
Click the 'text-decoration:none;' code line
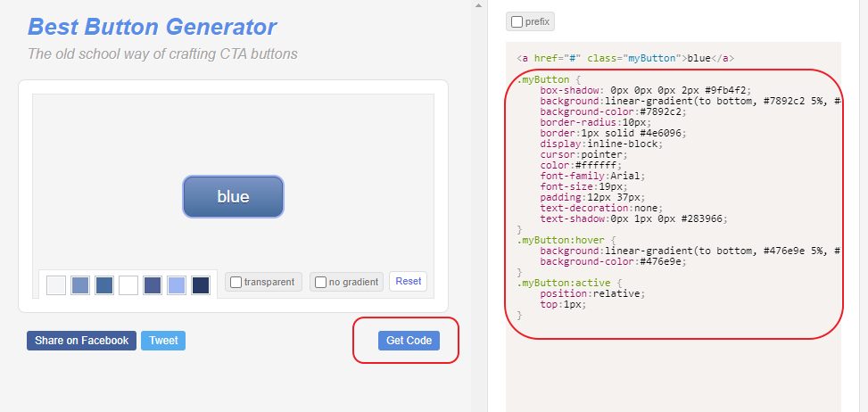coord(602,208)
